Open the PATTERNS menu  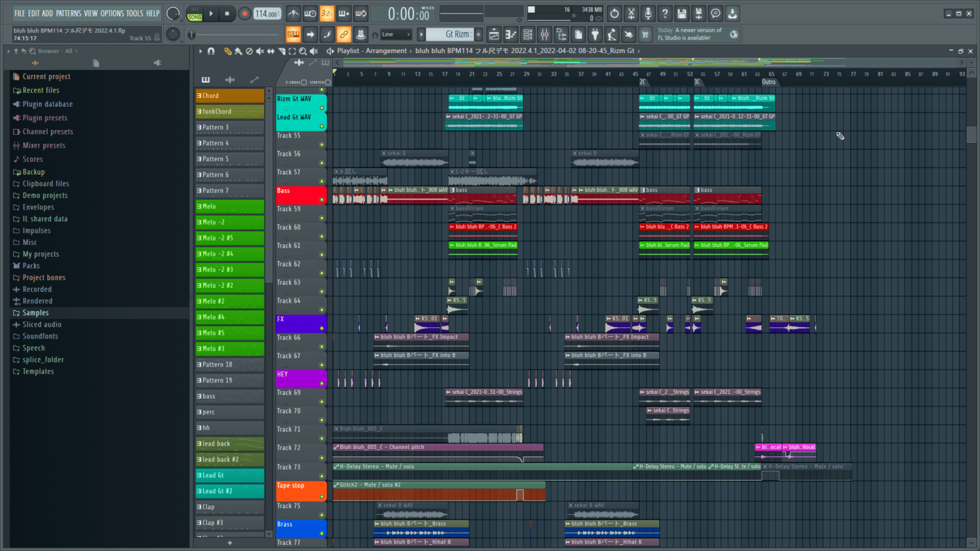(x=68, y=14)
